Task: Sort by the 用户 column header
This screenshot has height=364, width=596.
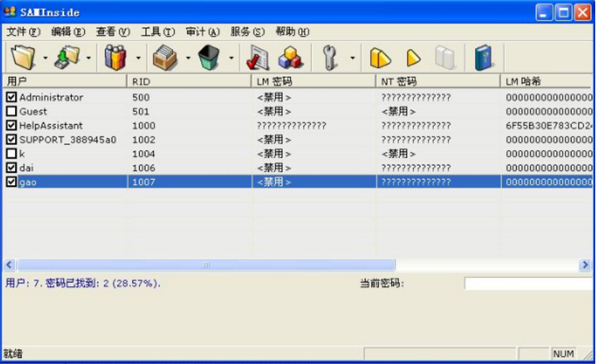Action: (65, 81)
